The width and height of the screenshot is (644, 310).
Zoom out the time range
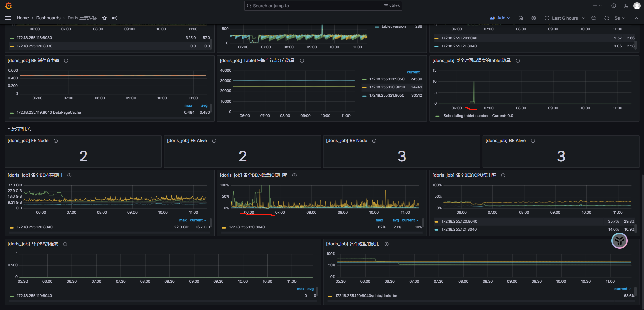[x=594, y=18]
